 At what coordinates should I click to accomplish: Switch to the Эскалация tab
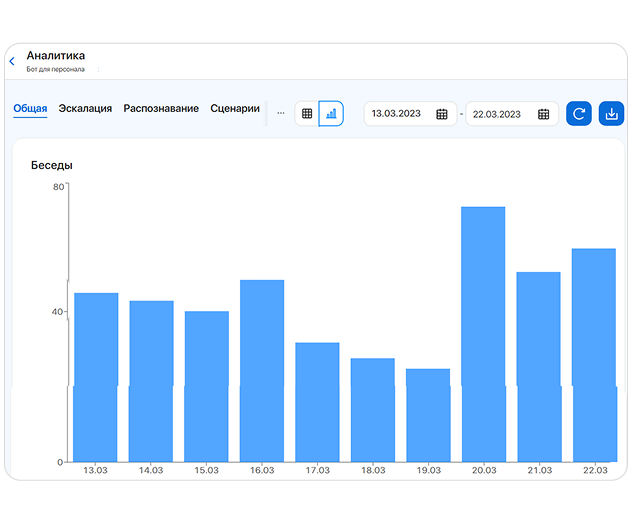coord(85,108)
